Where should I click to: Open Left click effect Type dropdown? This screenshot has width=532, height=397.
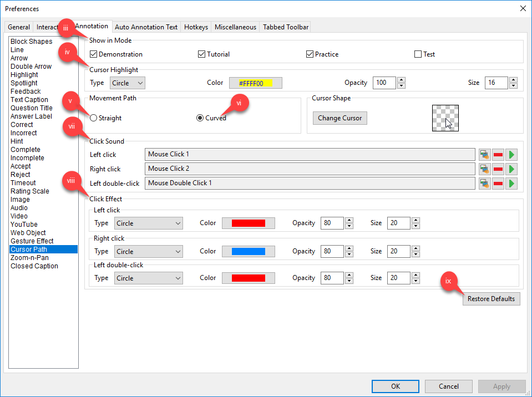pos(149,223)
